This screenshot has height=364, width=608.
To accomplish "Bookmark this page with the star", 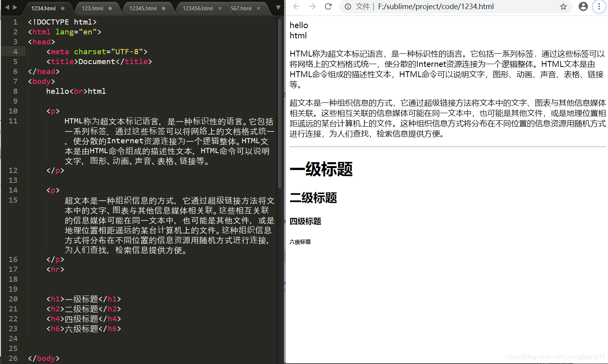I will 563,7.
